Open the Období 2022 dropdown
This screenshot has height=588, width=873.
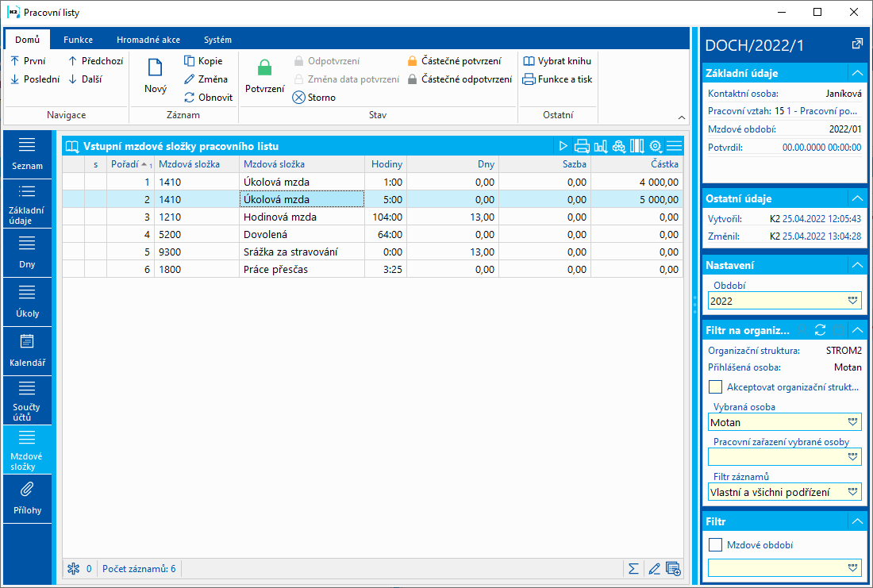[x=853, y=301]
